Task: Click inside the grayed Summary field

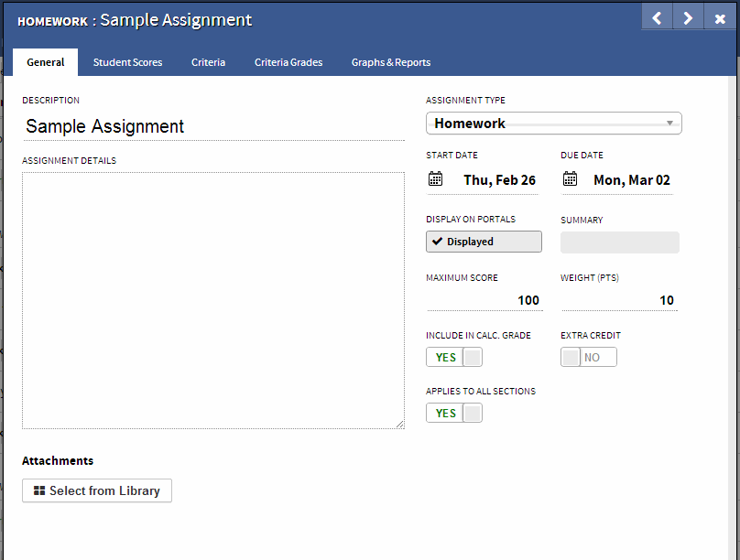Action: click(619, 242)
